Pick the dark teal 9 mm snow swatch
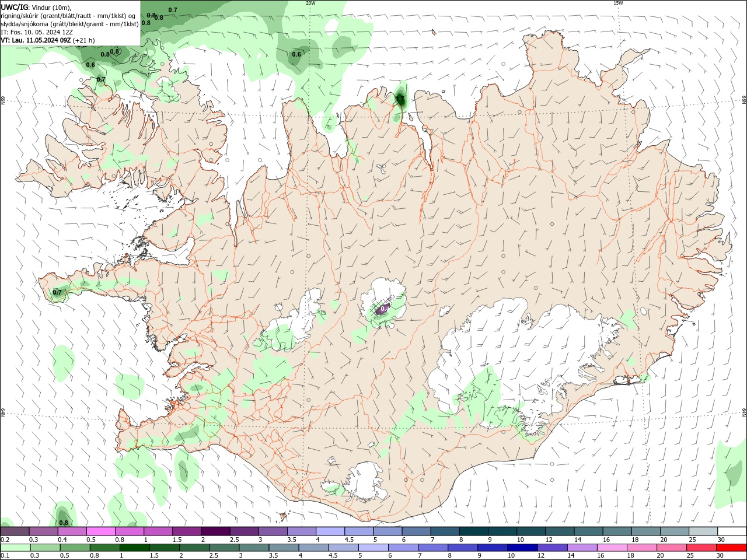The image size is (747, 560). 502,531
